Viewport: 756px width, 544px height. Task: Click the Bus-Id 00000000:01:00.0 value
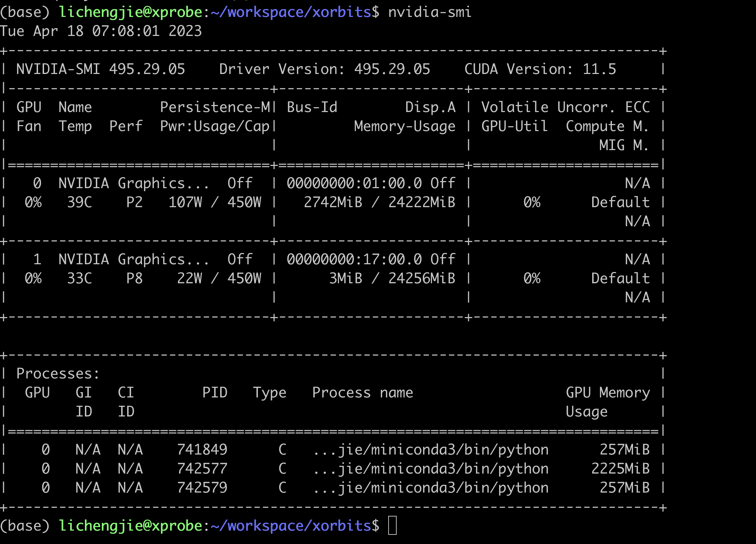coord(354,183)
